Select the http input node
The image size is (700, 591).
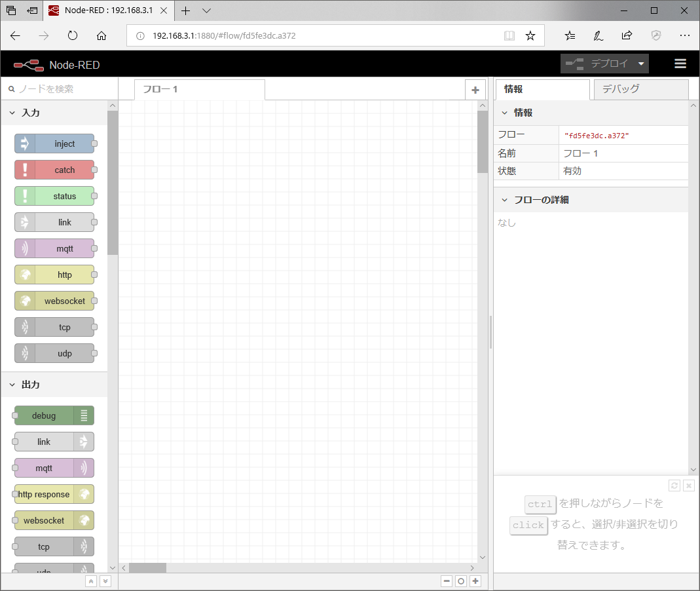point(54,275)
